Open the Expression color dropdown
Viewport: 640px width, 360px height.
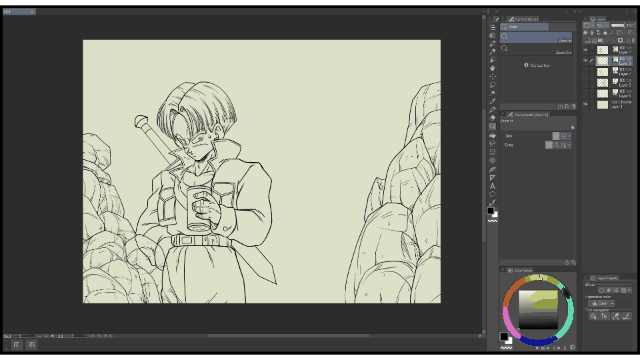(601, 303)
